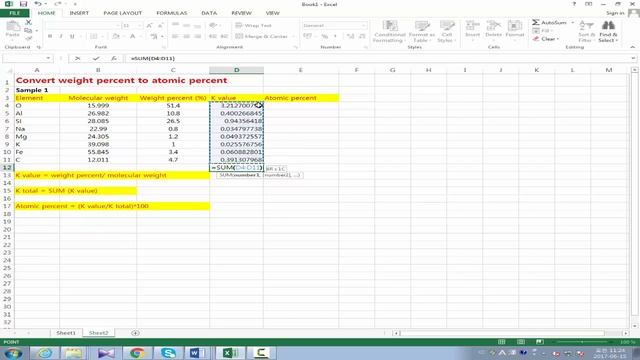The height and width of the screenshot is (360, 640).
Task: Toggle Merge & Center
Action: point(262,36)
